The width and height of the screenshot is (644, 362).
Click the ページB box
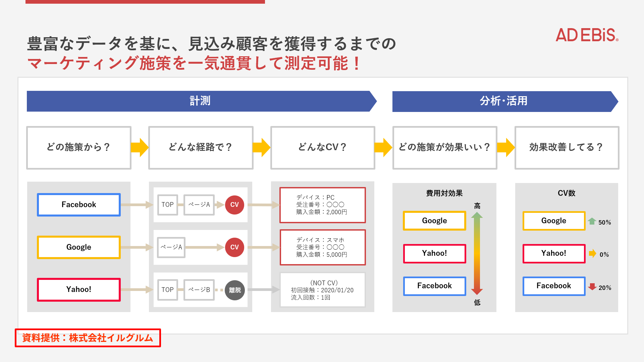point(199,290)
